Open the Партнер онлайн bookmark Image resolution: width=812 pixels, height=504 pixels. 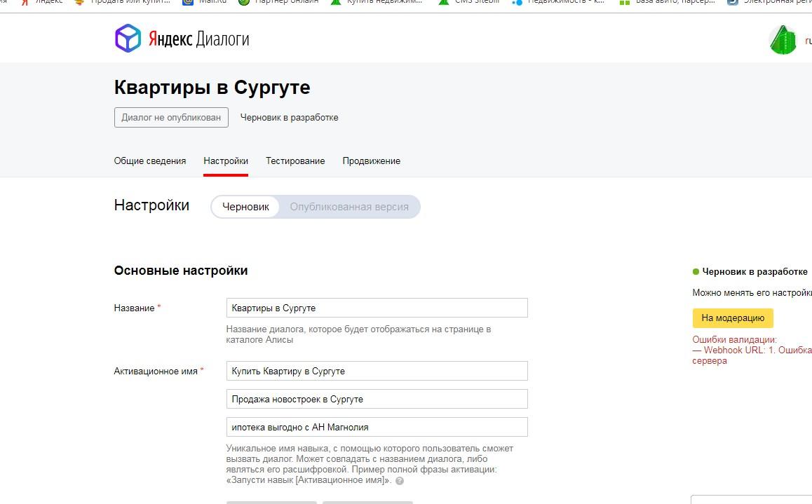[x=278, y=2]
